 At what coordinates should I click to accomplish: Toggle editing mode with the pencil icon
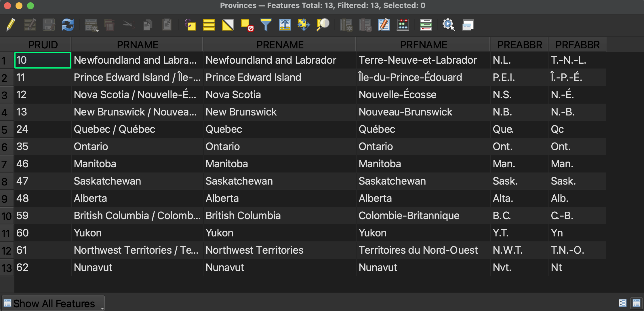[x=11, y=25]
